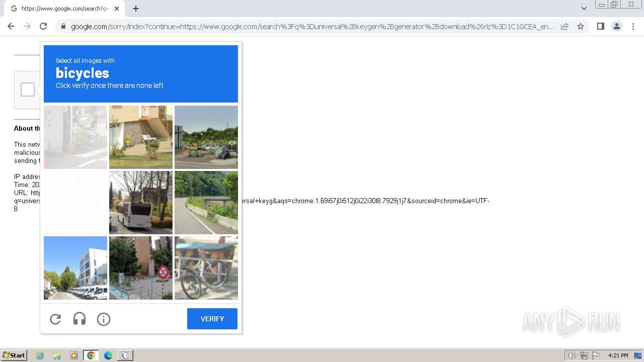Close the Google search tab
Viewport: 644px width, 362px height.
[117, 9]
